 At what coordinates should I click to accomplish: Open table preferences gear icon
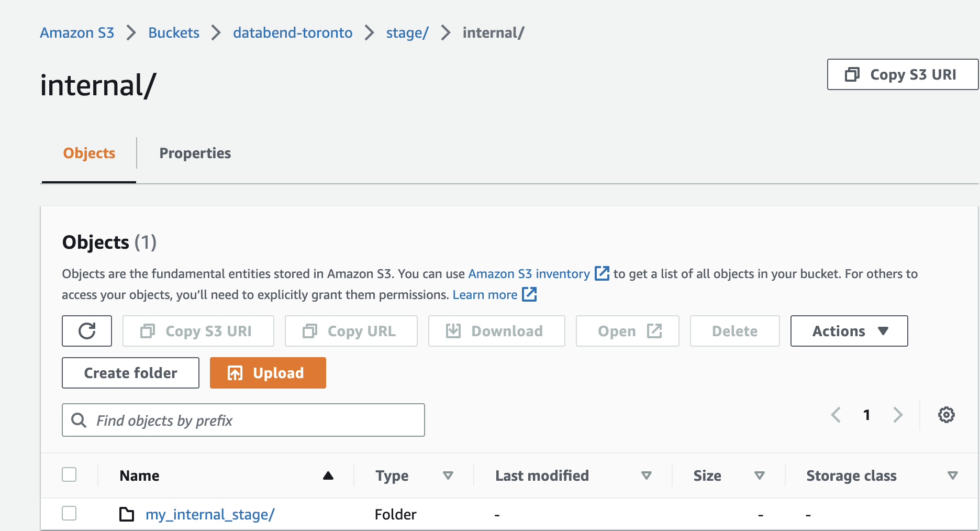point(946,415)
